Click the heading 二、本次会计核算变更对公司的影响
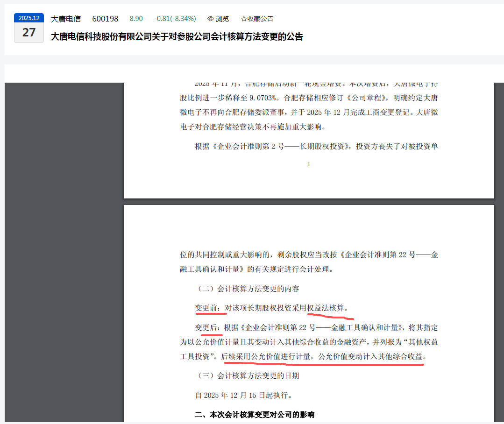This screenshot has height=424, width=504. click(255, 415)
